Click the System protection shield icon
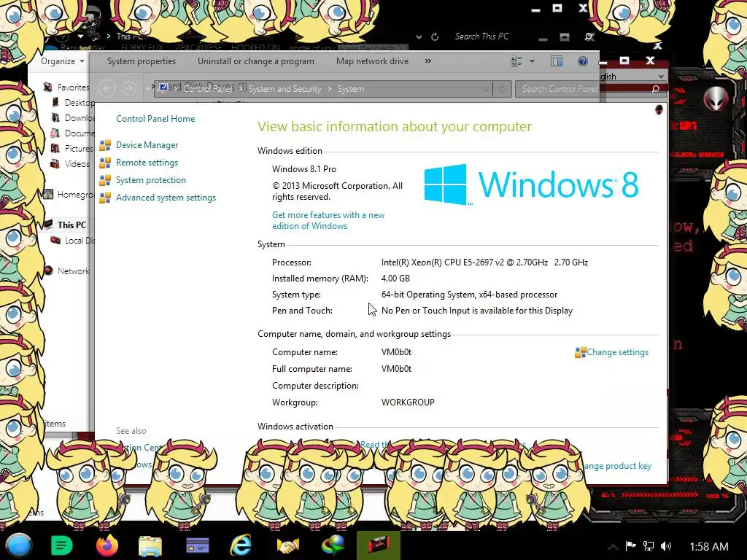Viewport: 747px width, 560px height. point(105,181)
